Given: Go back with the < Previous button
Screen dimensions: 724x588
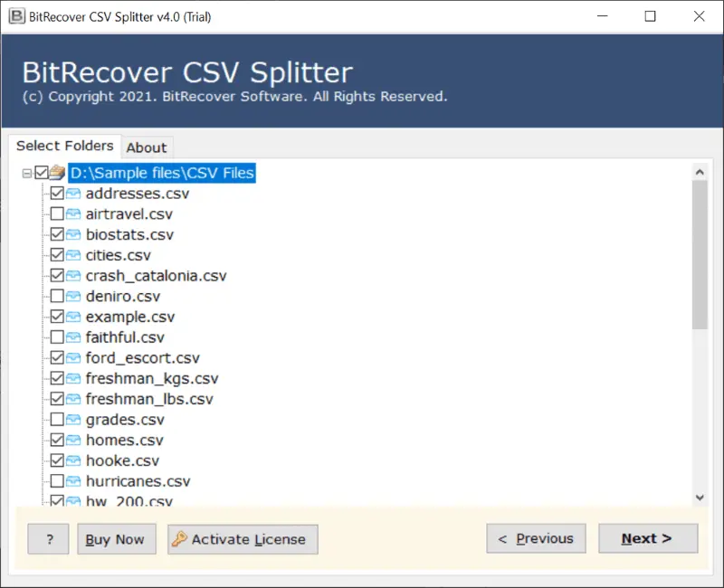Looking at the screenshot, I should 536,538.
